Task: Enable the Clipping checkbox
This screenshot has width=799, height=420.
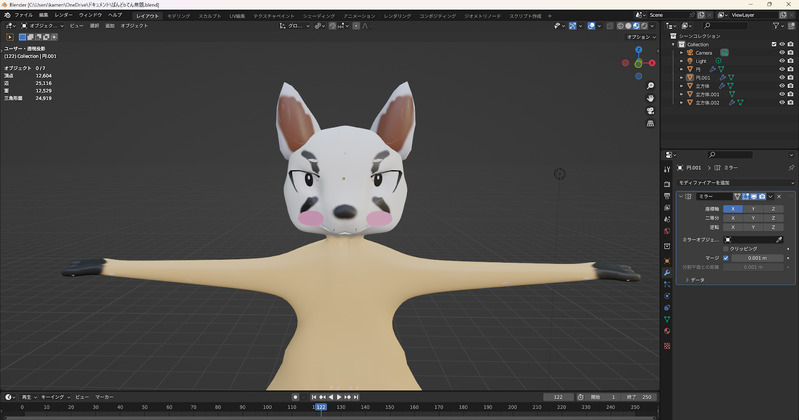Action: click(727, 249)
